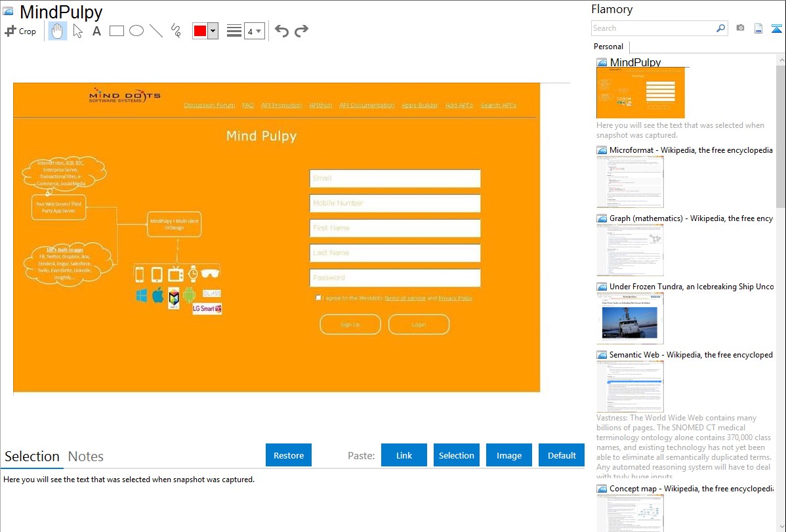The image size is (786, 532).
Task: Undo the last edit
Action: [x=281, y=31]
